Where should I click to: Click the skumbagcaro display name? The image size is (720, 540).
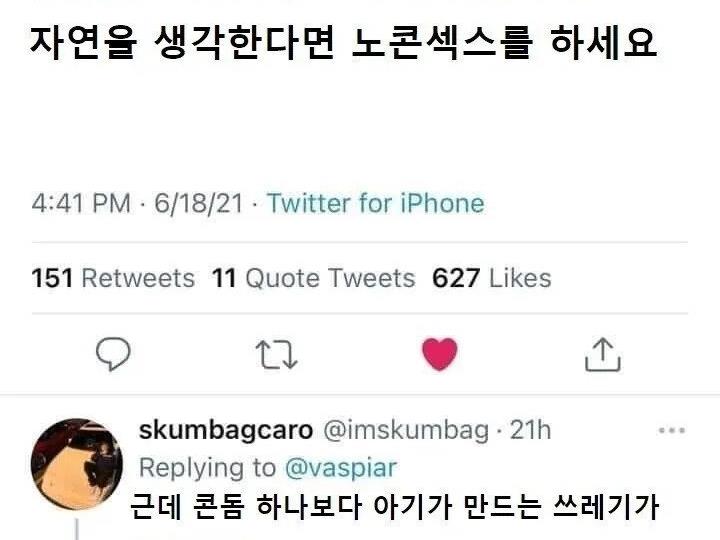225,431
